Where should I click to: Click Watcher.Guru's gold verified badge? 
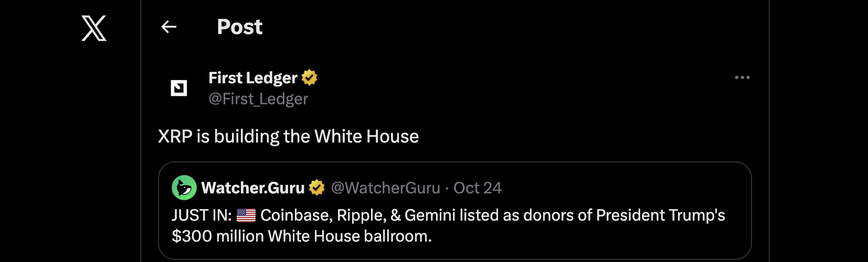coord(316,188)
